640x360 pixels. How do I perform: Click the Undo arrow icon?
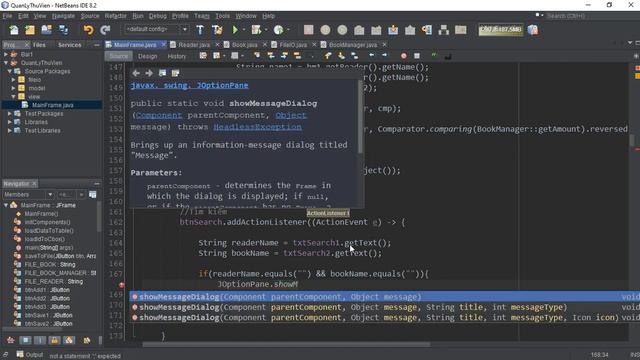[88, 30]
